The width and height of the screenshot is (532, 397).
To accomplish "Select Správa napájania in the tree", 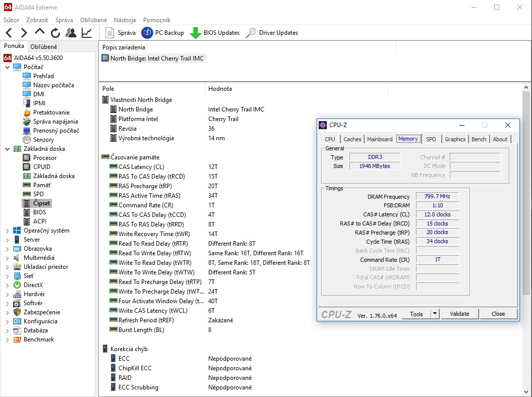I will pos(55,122).
